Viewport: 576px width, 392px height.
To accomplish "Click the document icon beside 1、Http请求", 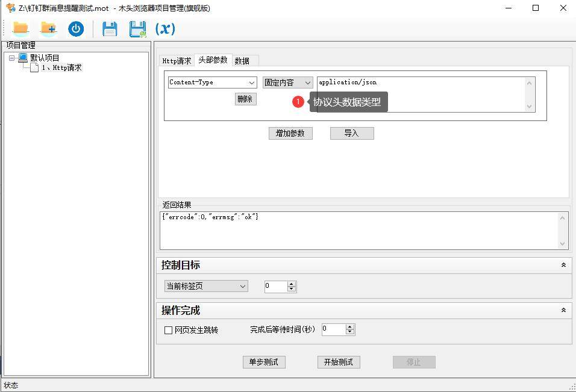I will 34,68.
